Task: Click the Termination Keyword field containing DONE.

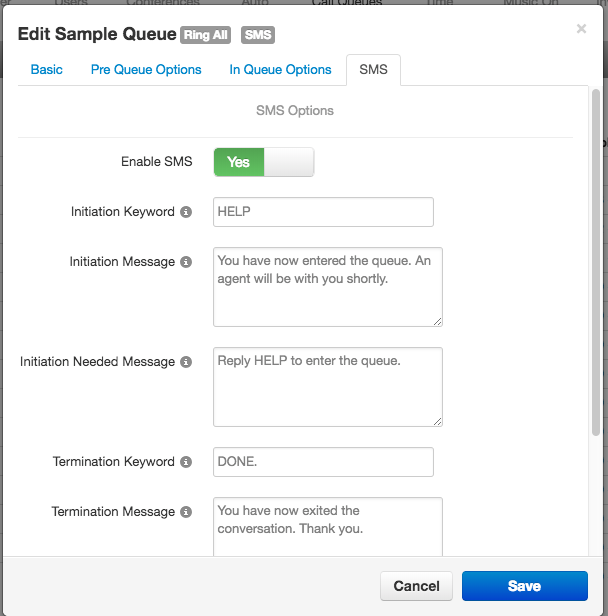Action: (323, 462)
